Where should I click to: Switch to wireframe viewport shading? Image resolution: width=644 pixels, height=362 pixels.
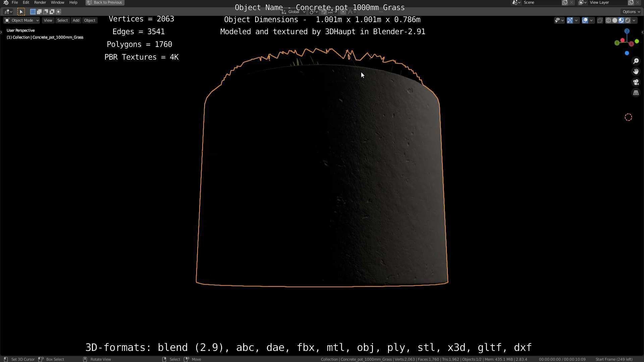608,20
